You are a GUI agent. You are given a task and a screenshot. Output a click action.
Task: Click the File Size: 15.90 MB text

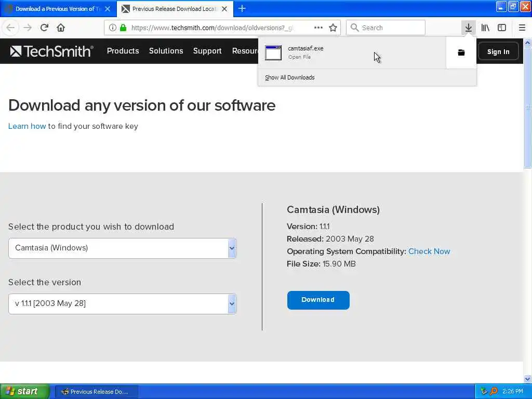tap(321, 264)
